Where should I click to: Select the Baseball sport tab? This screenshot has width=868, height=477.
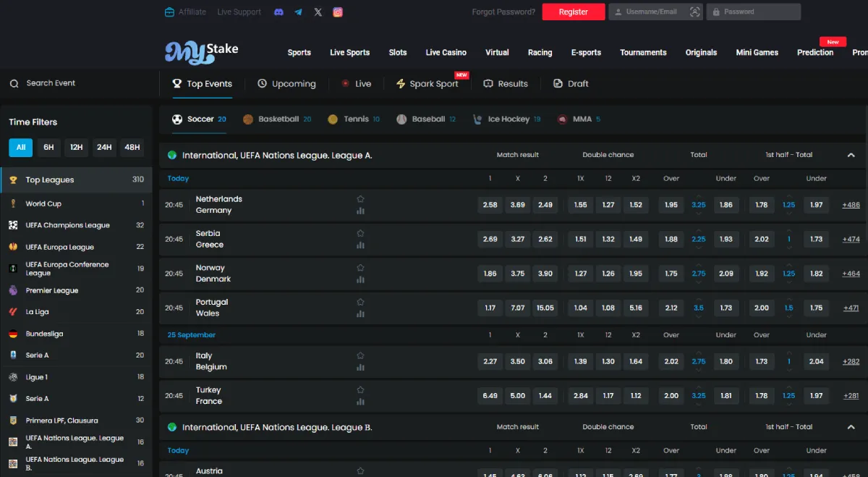click(x=426, y=119)
